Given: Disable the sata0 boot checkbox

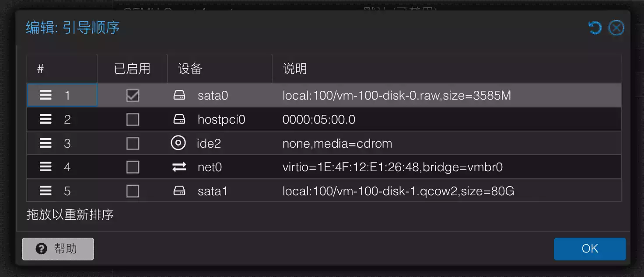Looking at the screenshot, I should pyautogui.click(x=133, y=95).
